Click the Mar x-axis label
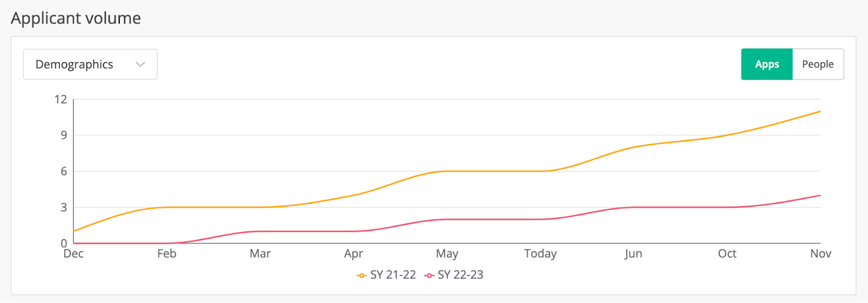 pyautogui.click(x=260, y=254)
